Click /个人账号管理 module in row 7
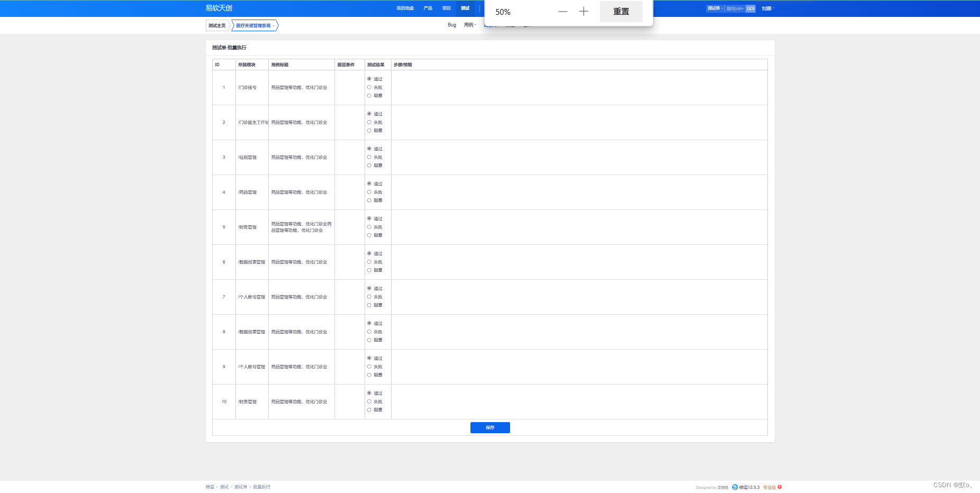 (x=251, y=297)
